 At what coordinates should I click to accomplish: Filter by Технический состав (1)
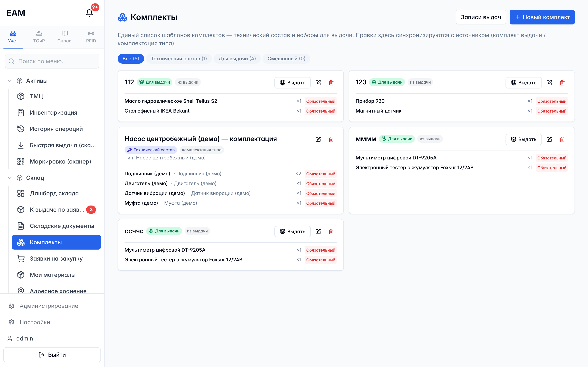tap(179, 59)
